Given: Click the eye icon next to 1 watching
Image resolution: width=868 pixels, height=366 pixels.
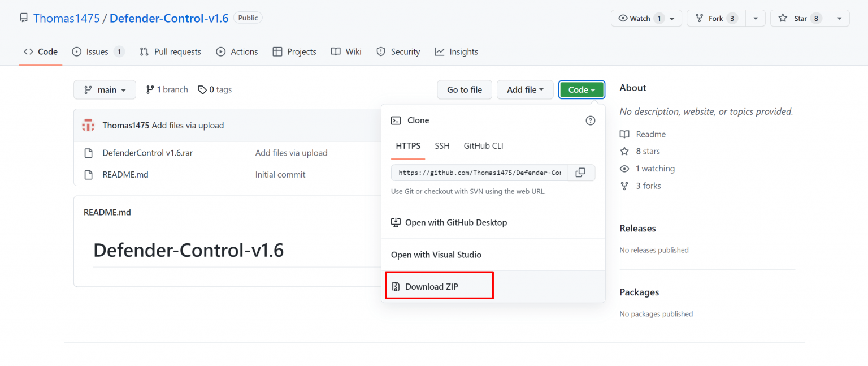Looking at the screenshot, I should tap(624, 169).
